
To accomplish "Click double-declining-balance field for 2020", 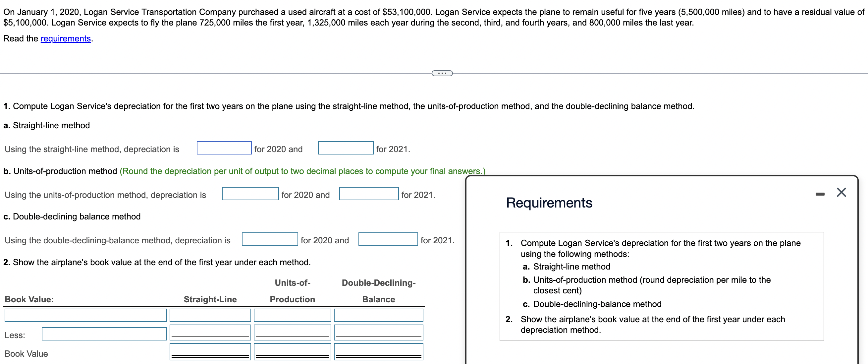I will point(270,239).
